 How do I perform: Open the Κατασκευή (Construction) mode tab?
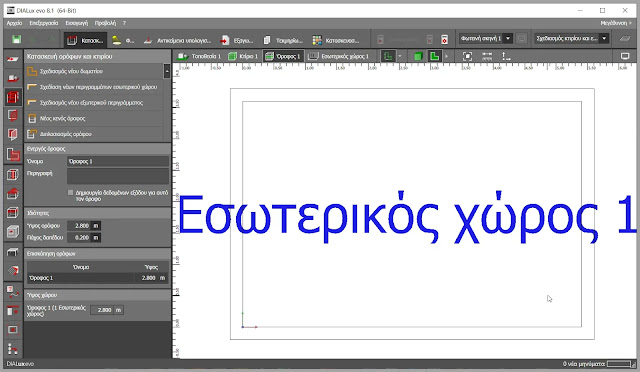tap(85, 40)
